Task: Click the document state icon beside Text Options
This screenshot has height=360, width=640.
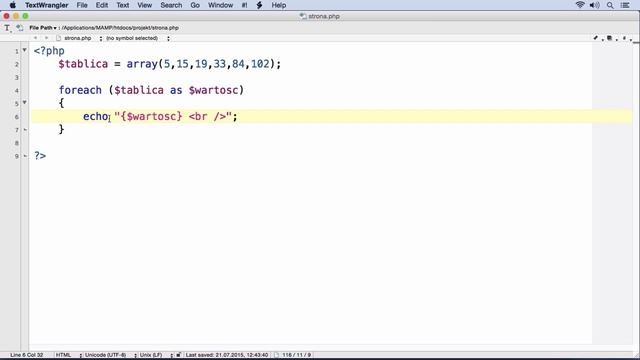Action: click(20, 28)
